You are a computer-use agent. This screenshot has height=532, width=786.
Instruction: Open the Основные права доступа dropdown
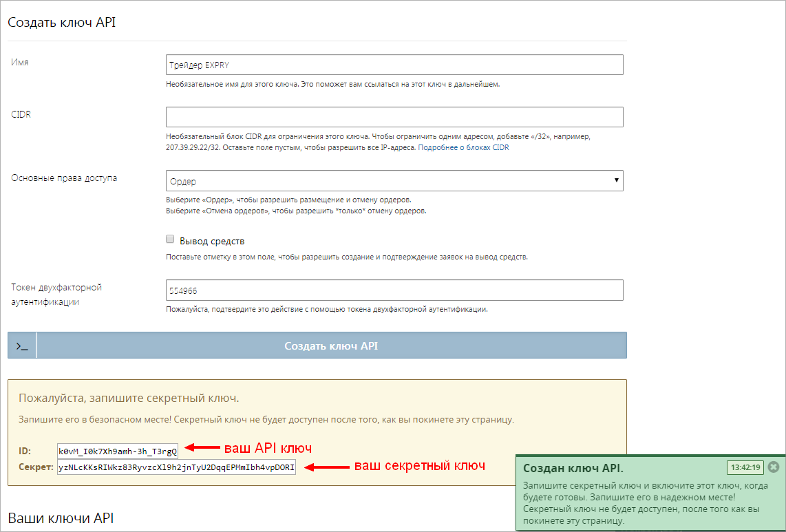point(394,180)
